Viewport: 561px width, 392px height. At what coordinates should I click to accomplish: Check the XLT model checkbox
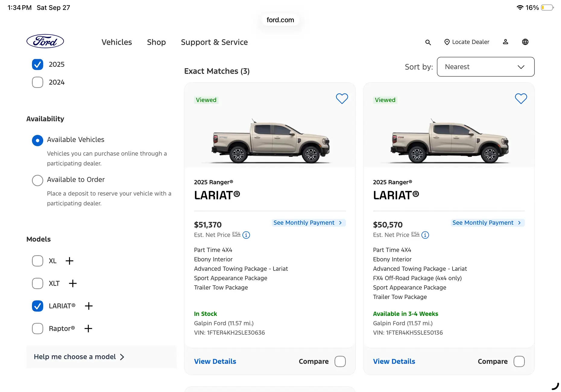pos(38,283)
